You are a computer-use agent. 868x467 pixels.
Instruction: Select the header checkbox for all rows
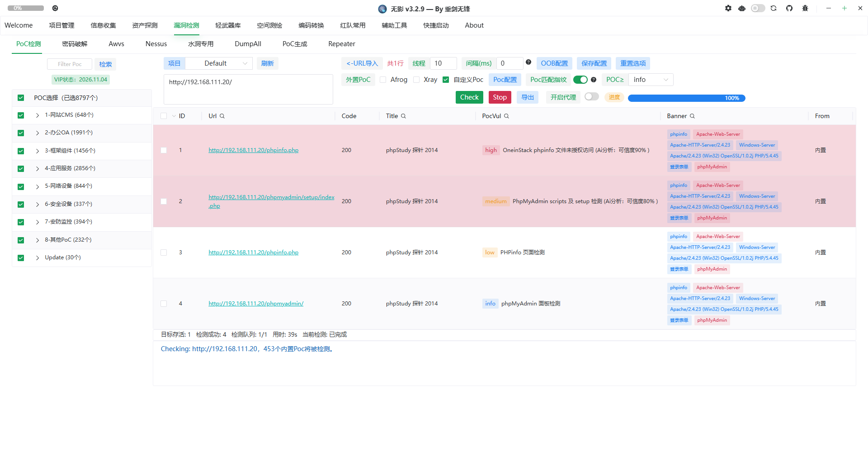(x=164, y=116)
